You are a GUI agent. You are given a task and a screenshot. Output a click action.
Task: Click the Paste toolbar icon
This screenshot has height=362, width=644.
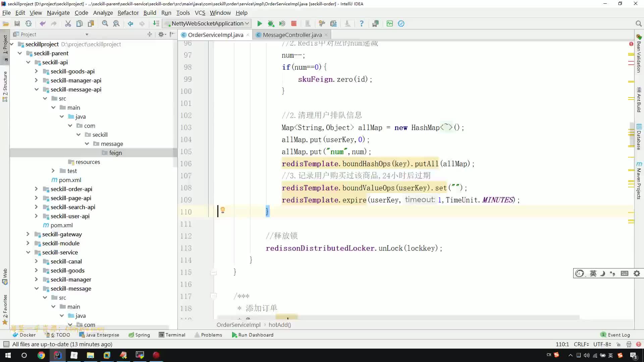click(x=91, y=23)
